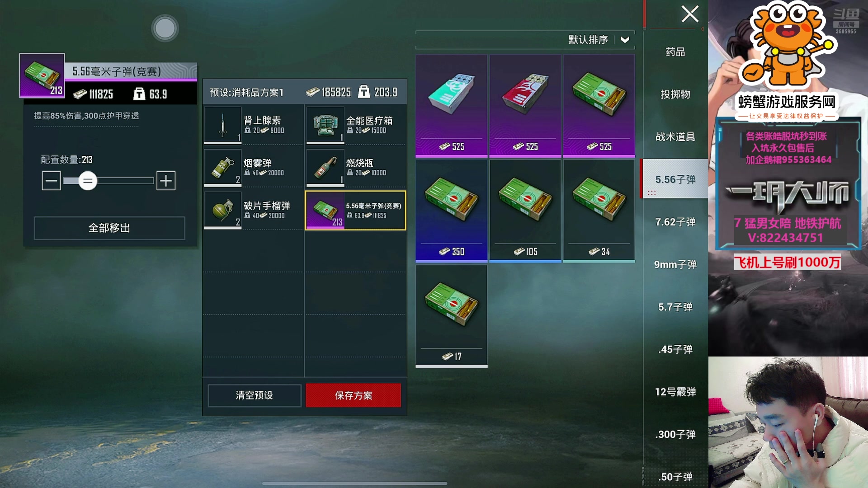The height and width of the screenshot is (488, 868).
Task: Expand sort options via chevron arrow
Action: pyautogui.click(x=625, y=40)
